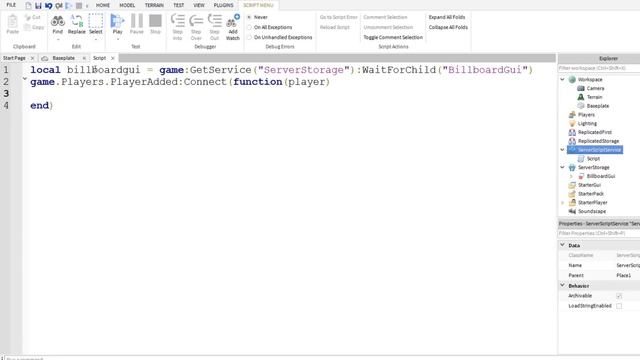Click Go to Script Error
This screenshot has height=360, width=640.
pyautogui.click(x=338, y=17)
